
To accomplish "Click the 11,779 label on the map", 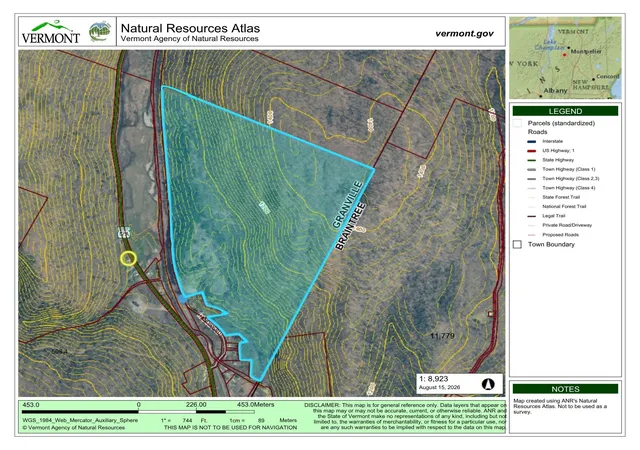I will point(442,336).
